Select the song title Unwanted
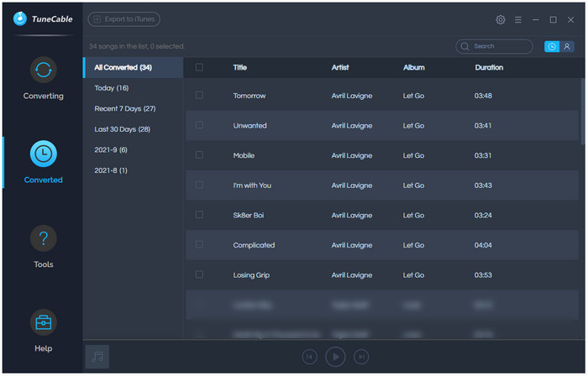Screen dimensions: 588x376 (x=249, y=125)
